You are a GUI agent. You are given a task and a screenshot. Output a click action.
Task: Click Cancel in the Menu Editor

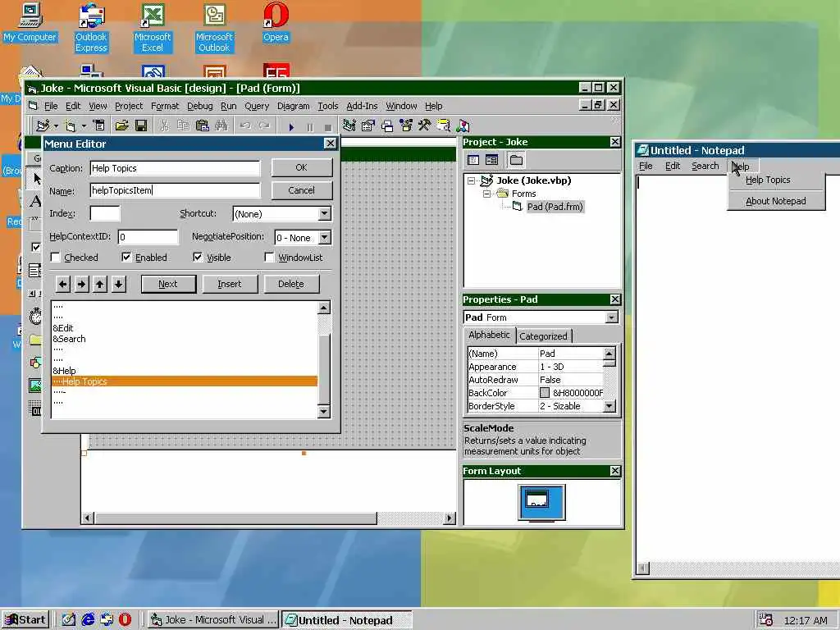click(302, 190)
